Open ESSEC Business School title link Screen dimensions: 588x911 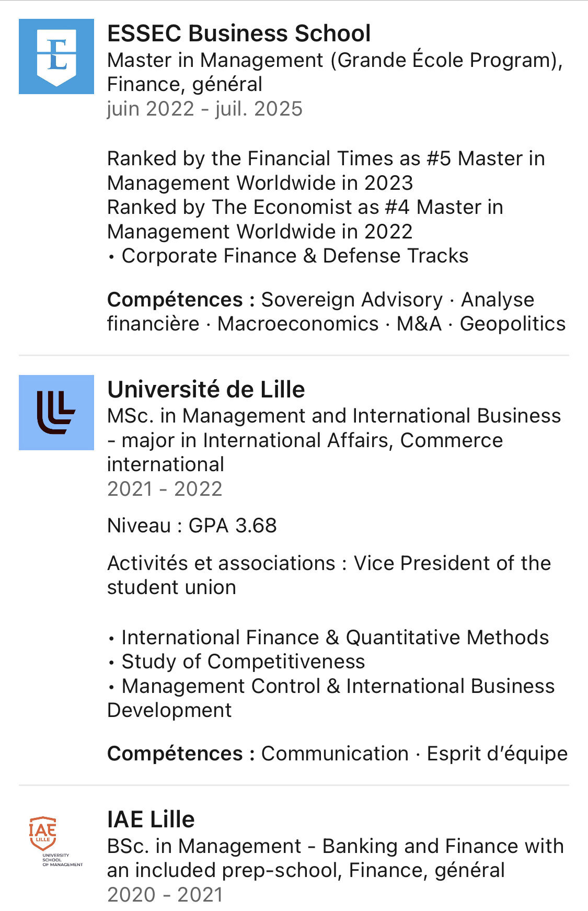(239, 33)
